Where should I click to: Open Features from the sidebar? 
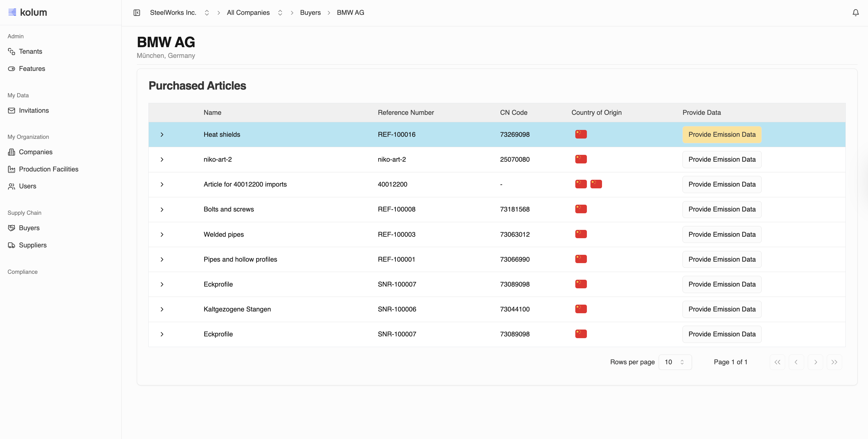pos(32,69)
